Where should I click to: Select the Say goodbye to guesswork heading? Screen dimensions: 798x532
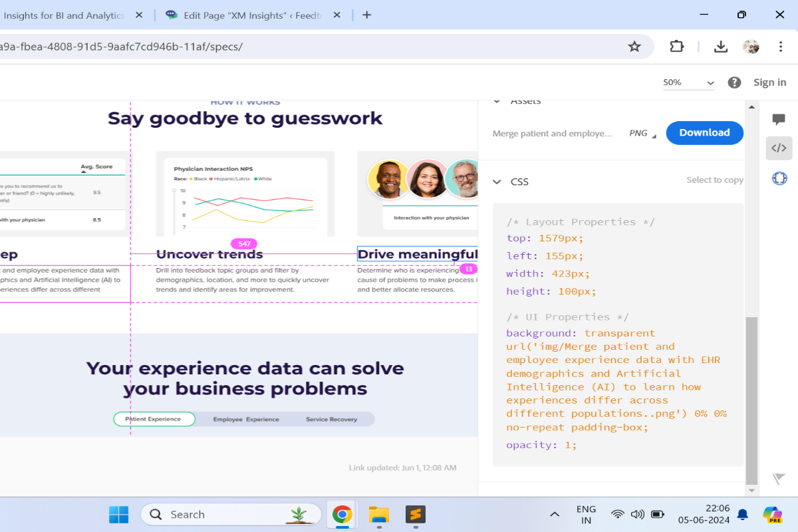point(245,118)
